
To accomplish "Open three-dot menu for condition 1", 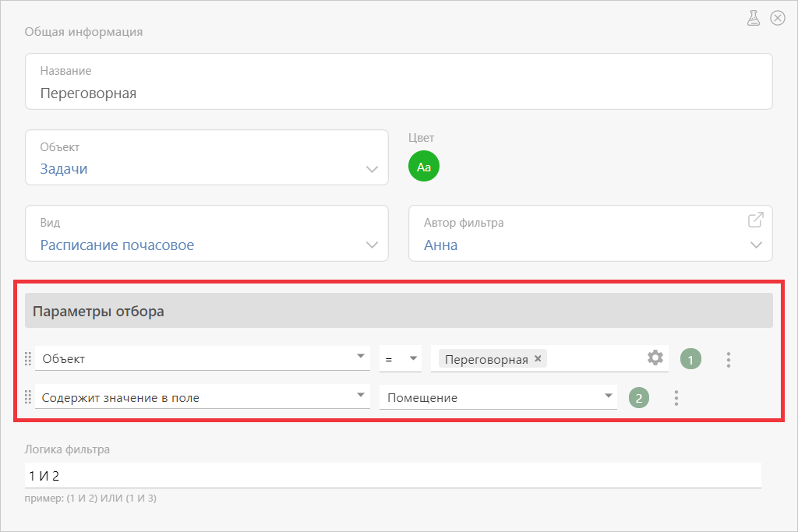I will (x=729, y=360).
